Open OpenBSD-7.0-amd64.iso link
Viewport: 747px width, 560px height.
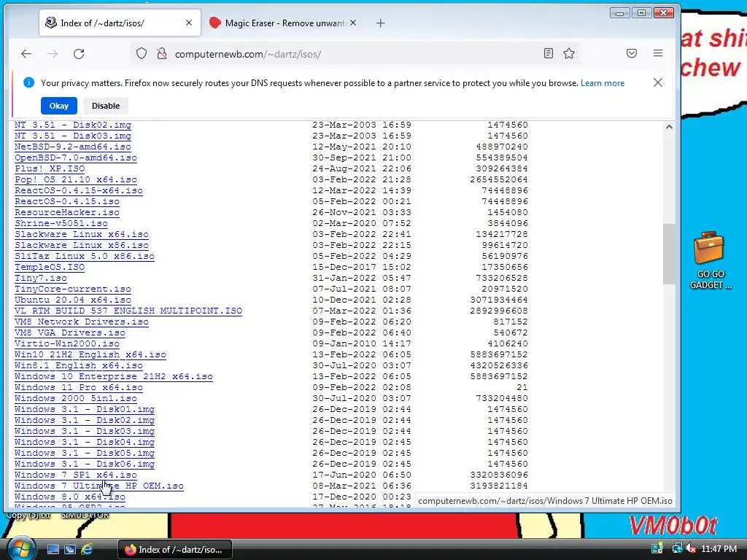point(76,157)
